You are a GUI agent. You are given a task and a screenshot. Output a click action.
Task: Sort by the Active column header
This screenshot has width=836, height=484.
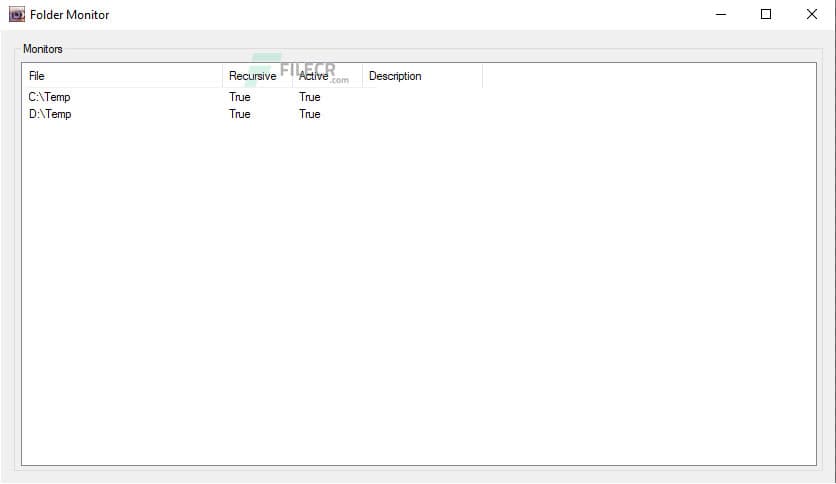tap(327, 76)
